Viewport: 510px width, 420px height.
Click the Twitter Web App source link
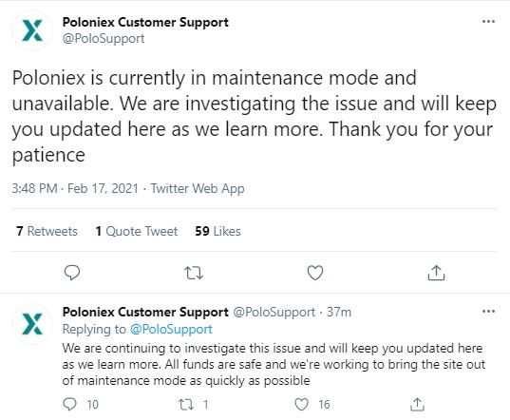(198, 189)
